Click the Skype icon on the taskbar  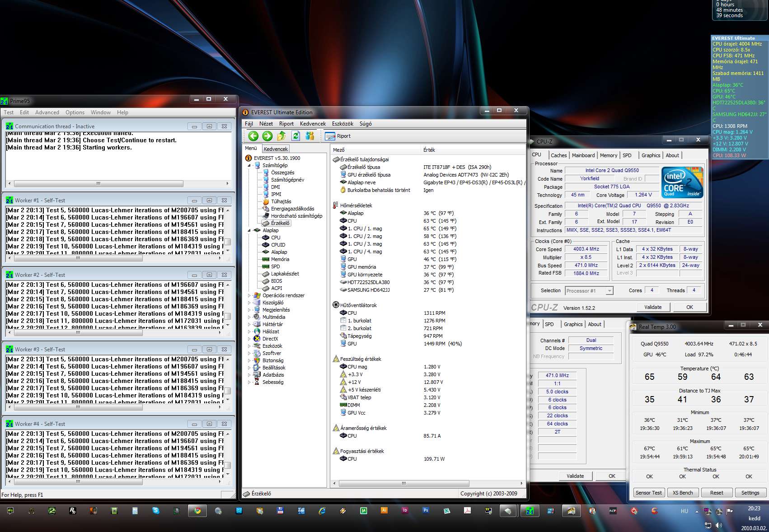click(156, 511)
